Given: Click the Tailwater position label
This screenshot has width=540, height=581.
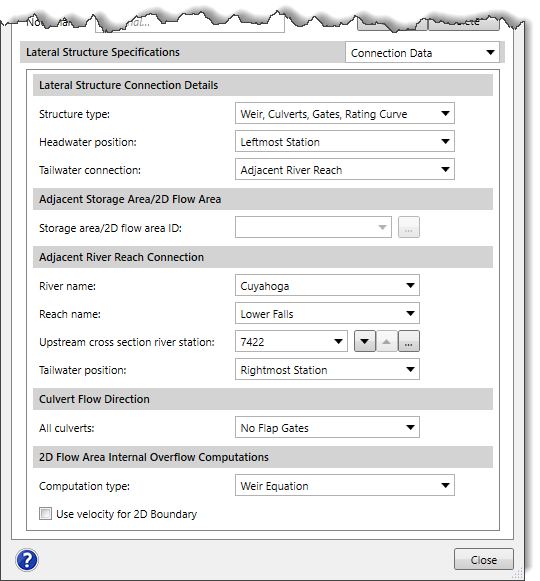Looking at the screenshot, I should [83, 370].
